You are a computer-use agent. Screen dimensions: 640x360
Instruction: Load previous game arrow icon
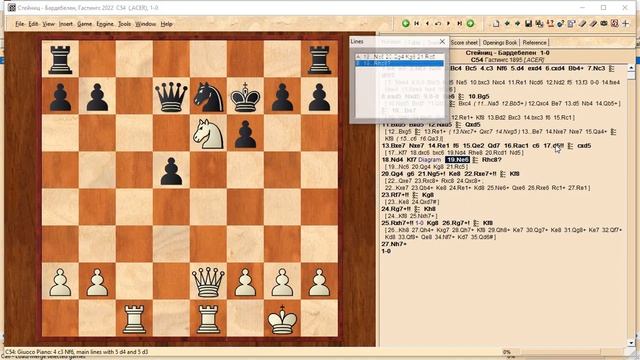pyautogui.click(x=507, y=24)
